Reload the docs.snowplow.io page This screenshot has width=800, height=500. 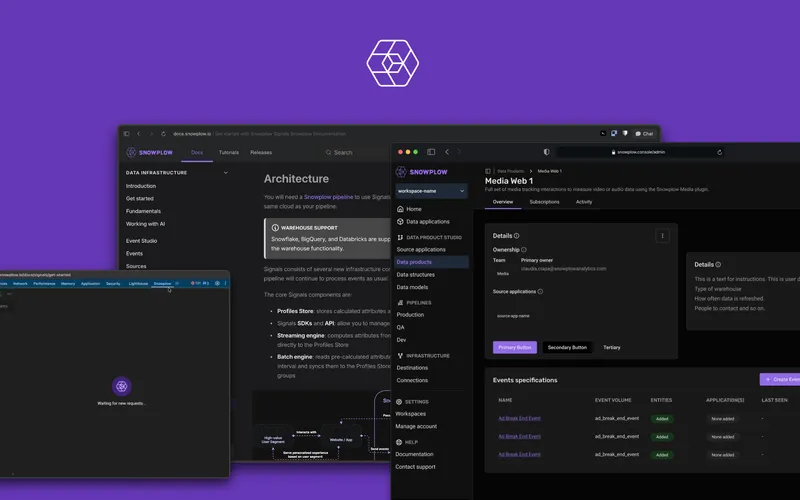(x=163, y=134)
